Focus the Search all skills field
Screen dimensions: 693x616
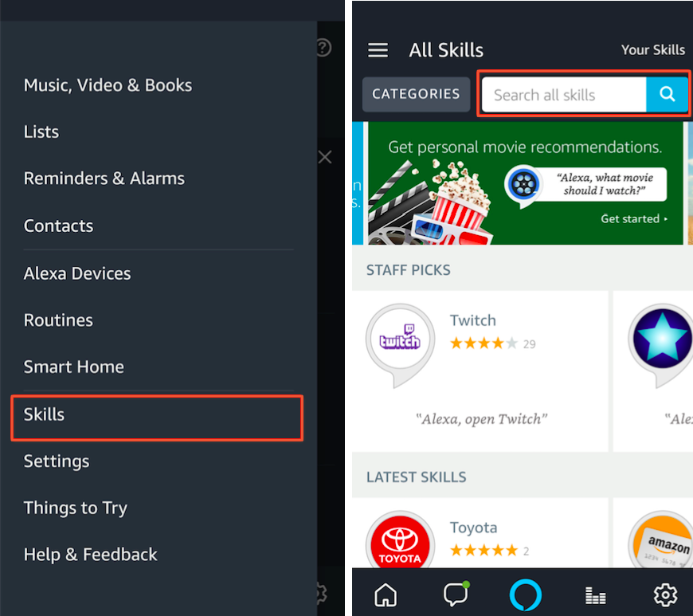pos(564,95)
